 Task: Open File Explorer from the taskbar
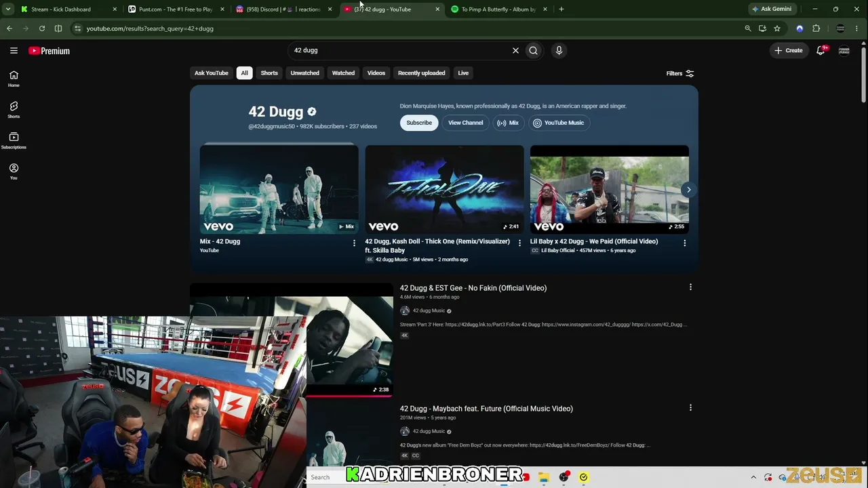(x=544, y=477)
